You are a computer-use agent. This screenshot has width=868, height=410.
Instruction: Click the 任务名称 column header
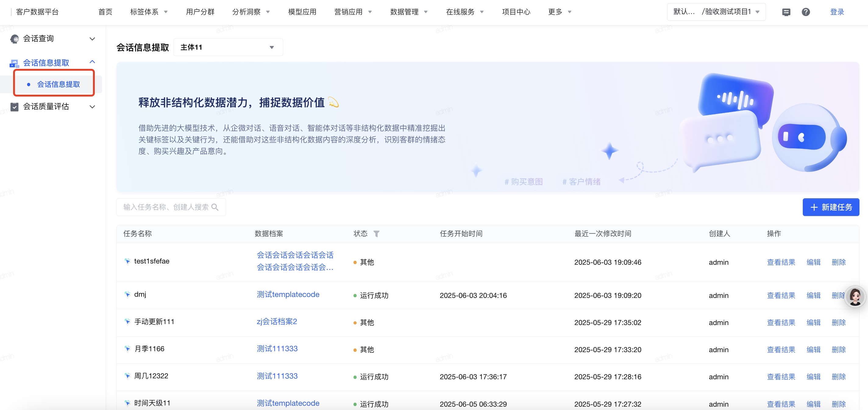pyautogui.click(x=137, y=234)
